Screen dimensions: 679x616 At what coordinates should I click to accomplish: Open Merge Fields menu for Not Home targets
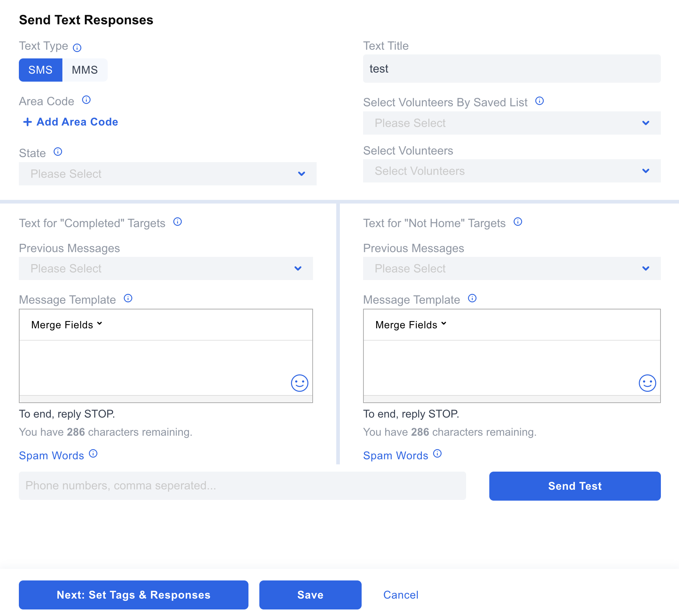pos(411,325)
